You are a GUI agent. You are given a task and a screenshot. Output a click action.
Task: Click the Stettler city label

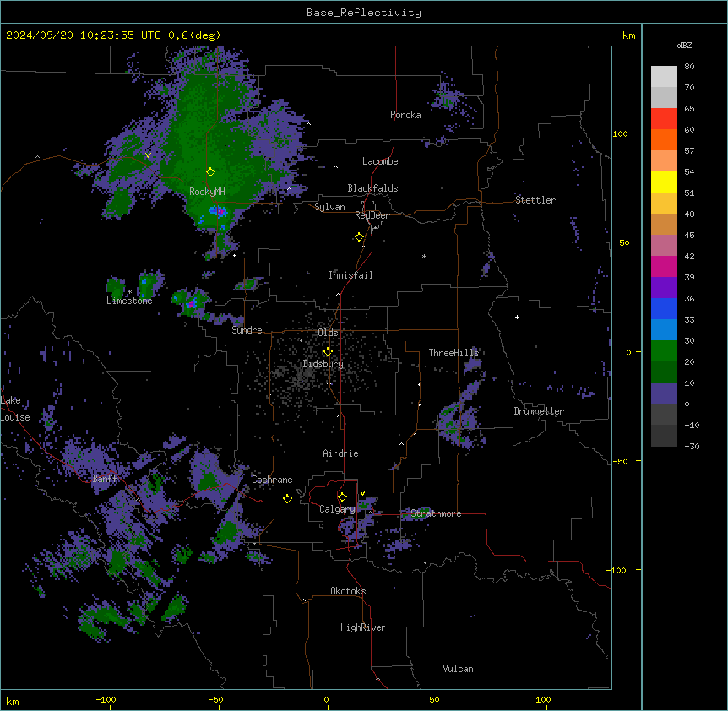tap(535, 200)
